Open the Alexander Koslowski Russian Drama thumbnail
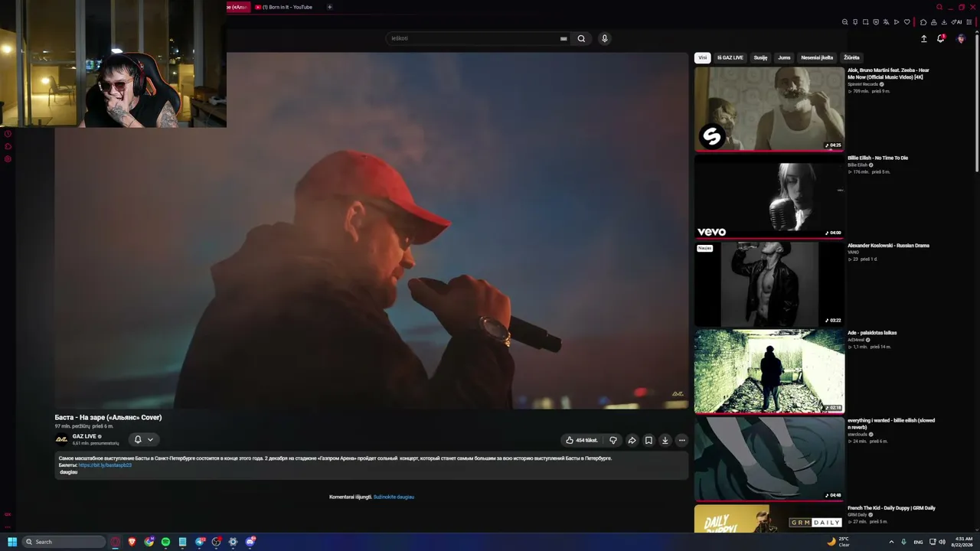Image resolution: width=980 pixels, height=551 pixels. tap(769, 284)
